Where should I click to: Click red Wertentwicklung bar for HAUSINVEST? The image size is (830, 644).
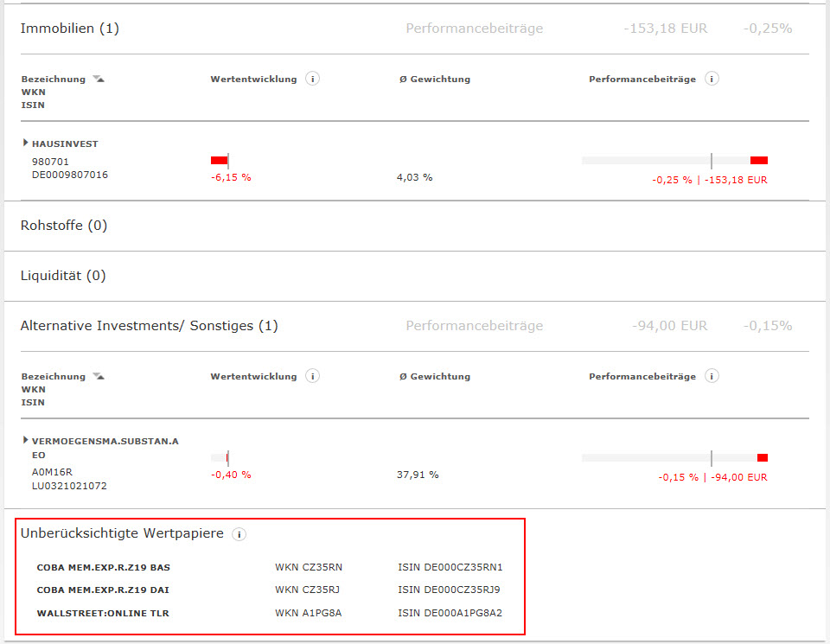pyautogui.click(x=219, y=160)
